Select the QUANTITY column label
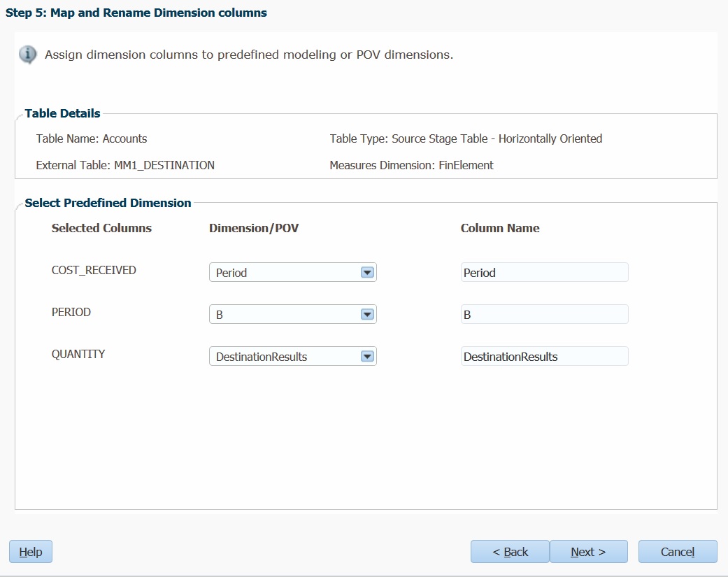Screen dimensions: 728x577 78,354
